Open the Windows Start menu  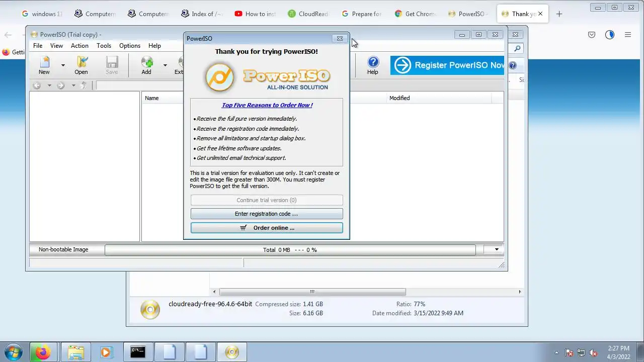tap(14, 352)
